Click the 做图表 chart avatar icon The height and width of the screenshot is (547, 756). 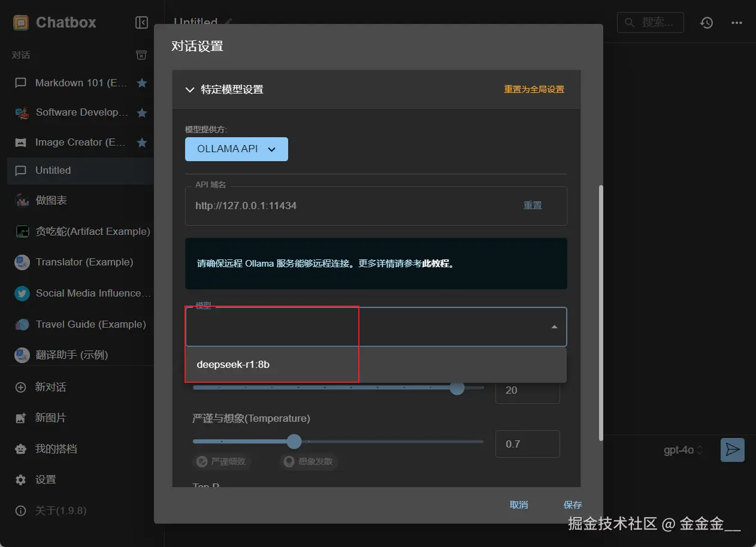(x=22, y=200)
